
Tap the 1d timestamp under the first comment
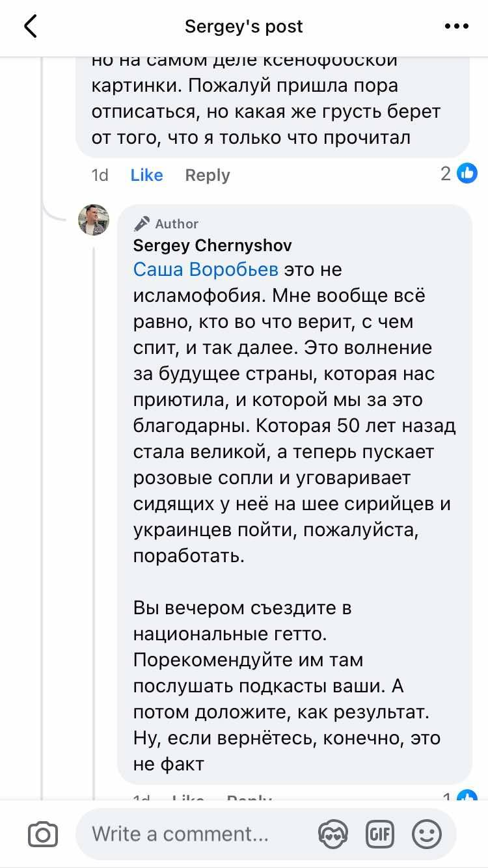pyautogui.click(x=100, y=175)
